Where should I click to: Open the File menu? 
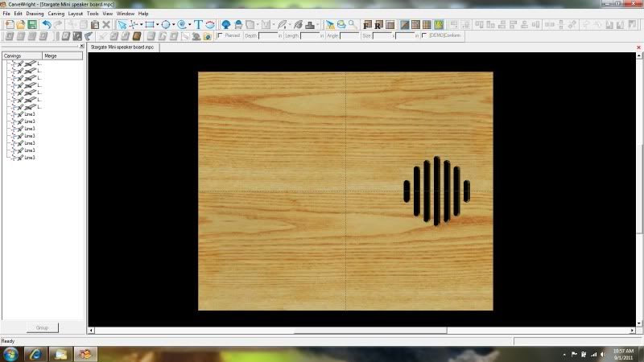tap(6, 14)
